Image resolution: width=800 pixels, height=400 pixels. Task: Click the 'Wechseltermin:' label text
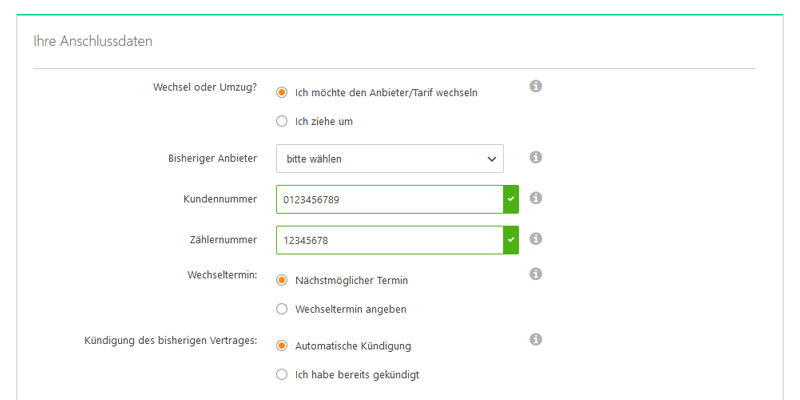222,274
